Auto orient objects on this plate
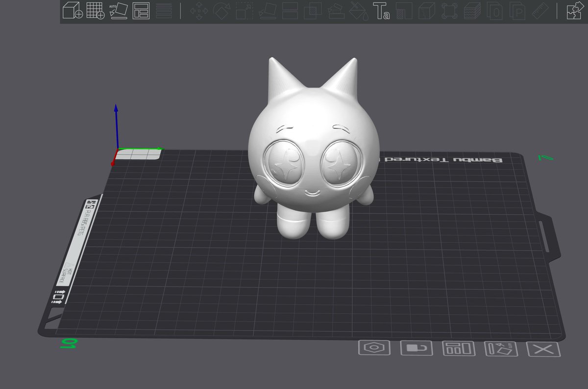 [501, 349]
